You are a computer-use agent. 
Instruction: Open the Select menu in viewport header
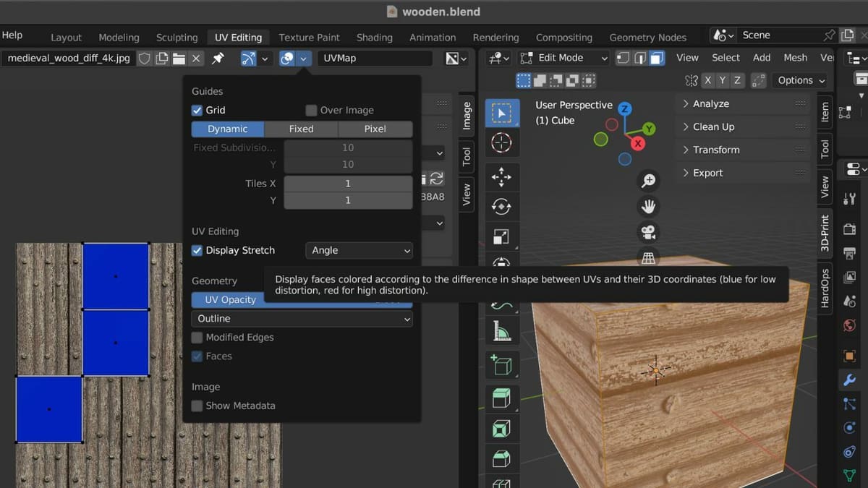click(x=726, y=58)
